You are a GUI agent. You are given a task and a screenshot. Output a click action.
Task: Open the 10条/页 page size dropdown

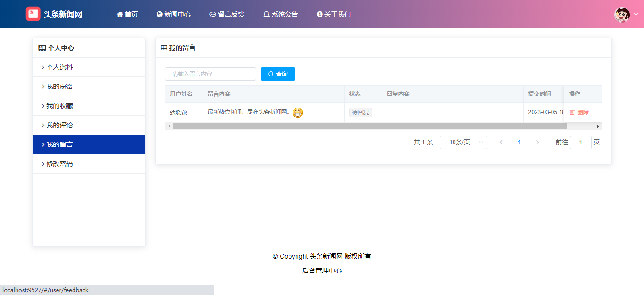[x=463, y=143]
